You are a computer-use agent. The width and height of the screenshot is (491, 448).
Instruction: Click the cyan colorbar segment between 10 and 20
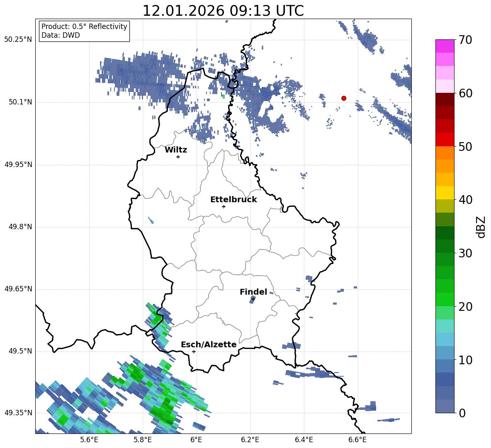pos(445,339)
